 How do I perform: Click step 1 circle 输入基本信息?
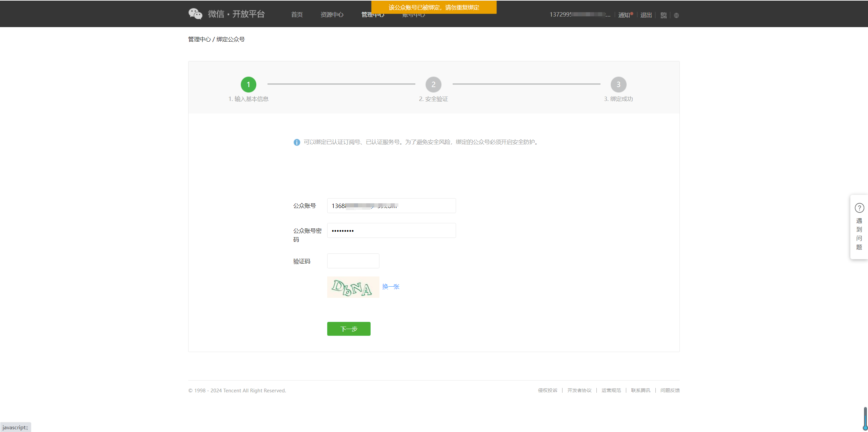tap(249, 84)
